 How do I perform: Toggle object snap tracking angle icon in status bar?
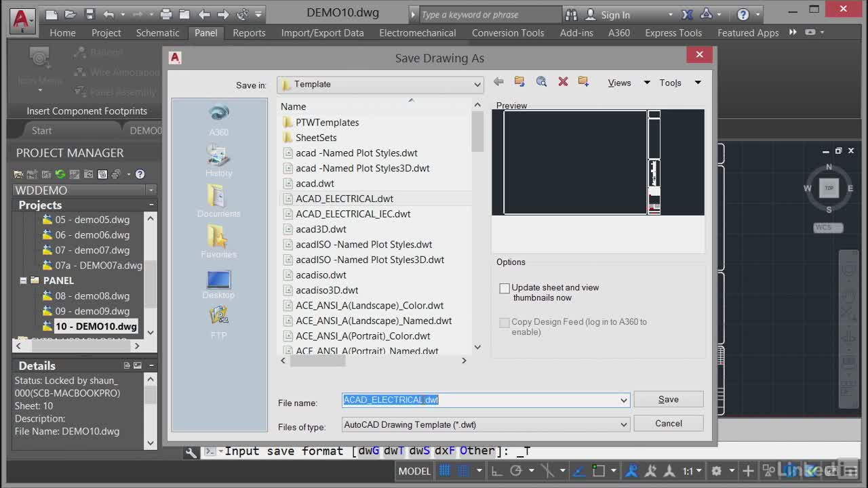(x=578, y=471)
